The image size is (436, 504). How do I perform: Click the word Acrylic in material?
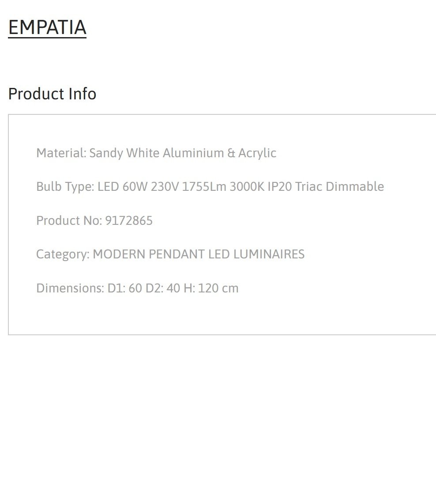click(257, 153)
